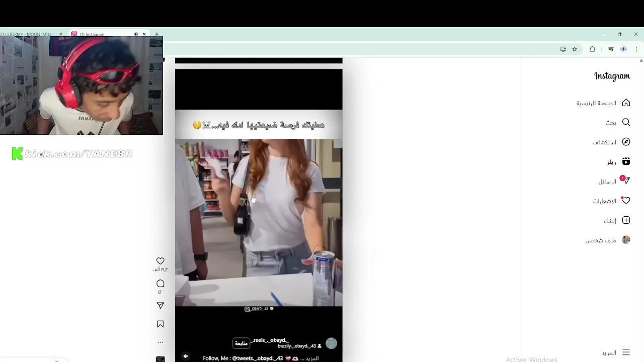Screen dimensions: 644x362
Task: Expand the المزيد hamburger menu icon
Action: tap(626, 352)
